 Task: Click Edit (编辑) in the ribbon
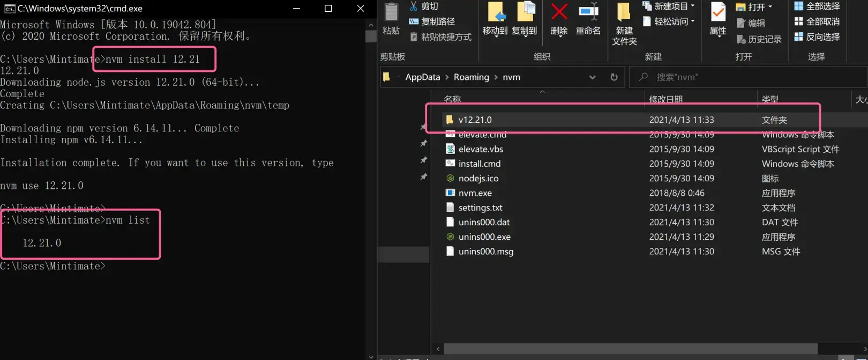(x=751, y=23)
